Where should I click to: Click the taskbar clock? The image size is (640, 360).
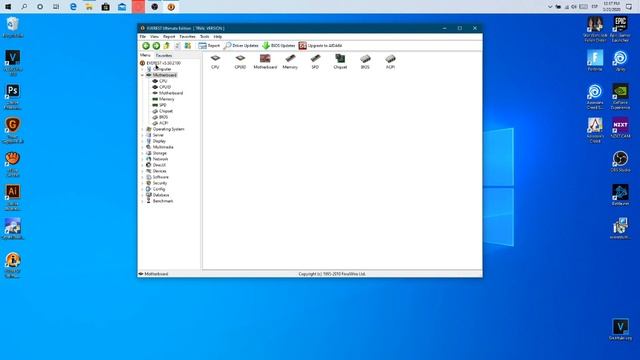tap(612, 7)
